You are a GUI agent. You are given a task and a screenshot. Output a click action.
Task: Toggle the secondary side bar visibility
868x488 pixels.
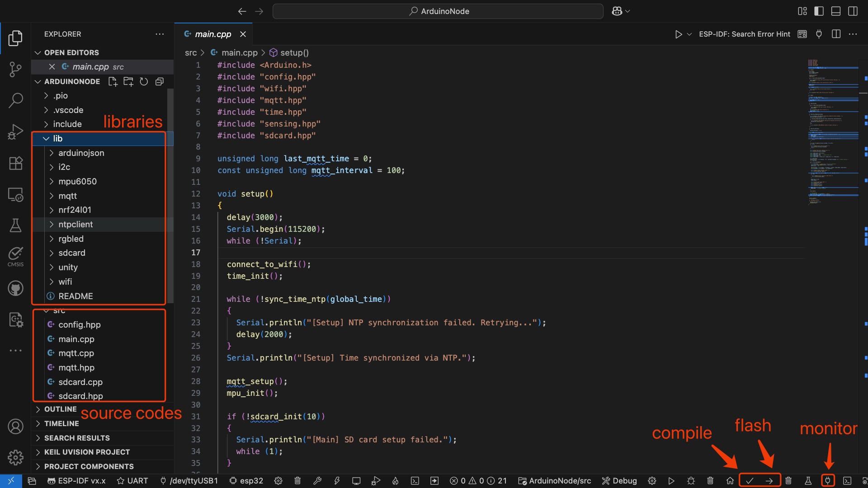click(853, 11)
